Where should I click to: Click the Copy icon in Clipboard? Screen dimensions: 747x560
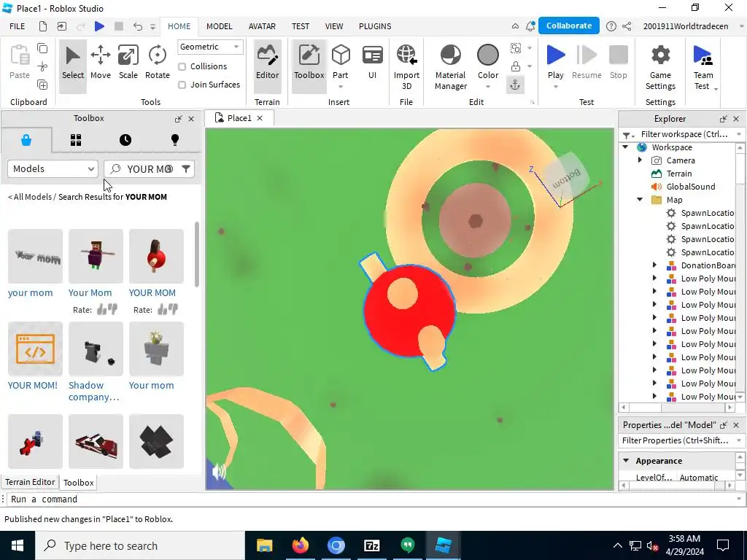42,48
